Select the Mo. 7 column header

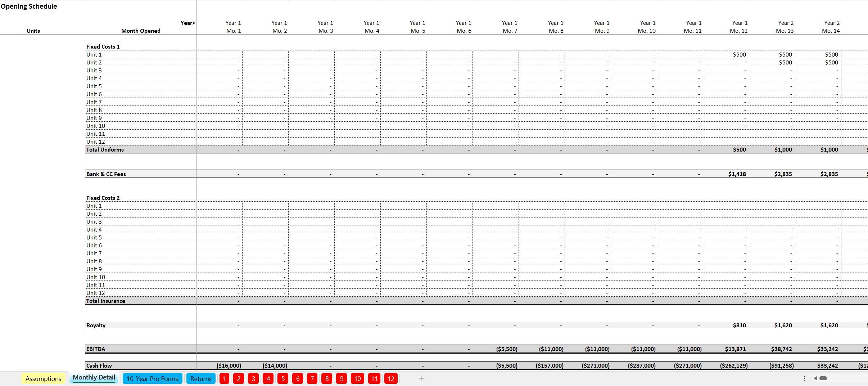coord(510,31)
